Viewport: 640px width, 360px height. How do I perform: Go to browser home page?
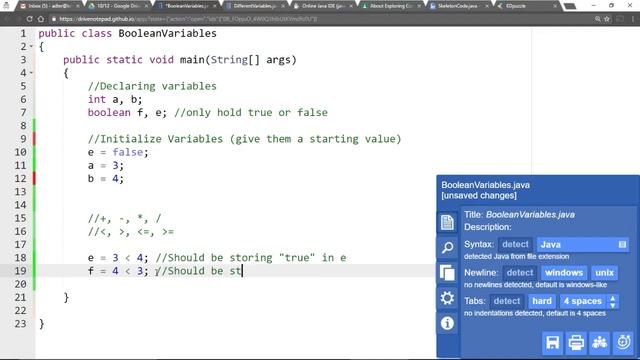pos(41,19)
